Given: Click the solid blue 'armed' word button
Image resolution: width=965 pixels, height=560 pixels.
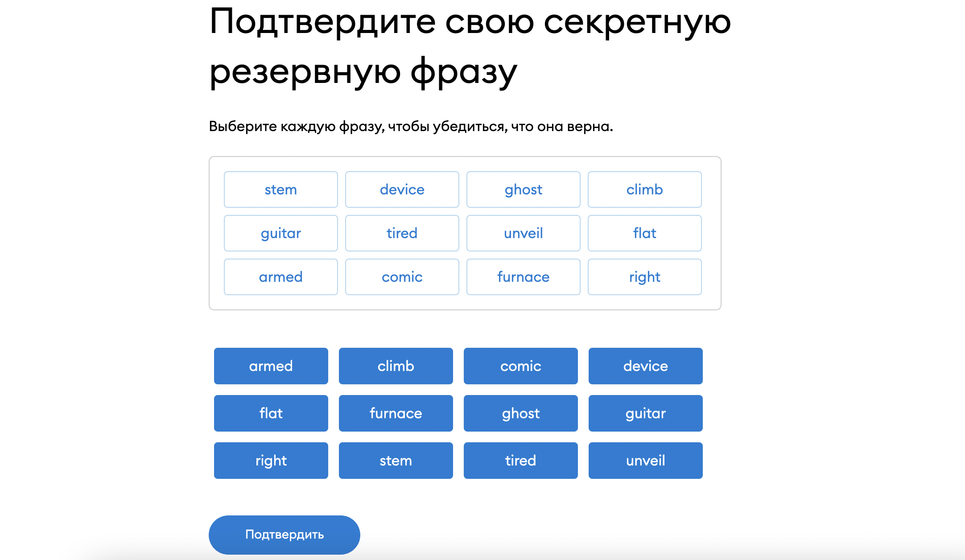Looking at the screenshot, I should [x=271, y=366].
